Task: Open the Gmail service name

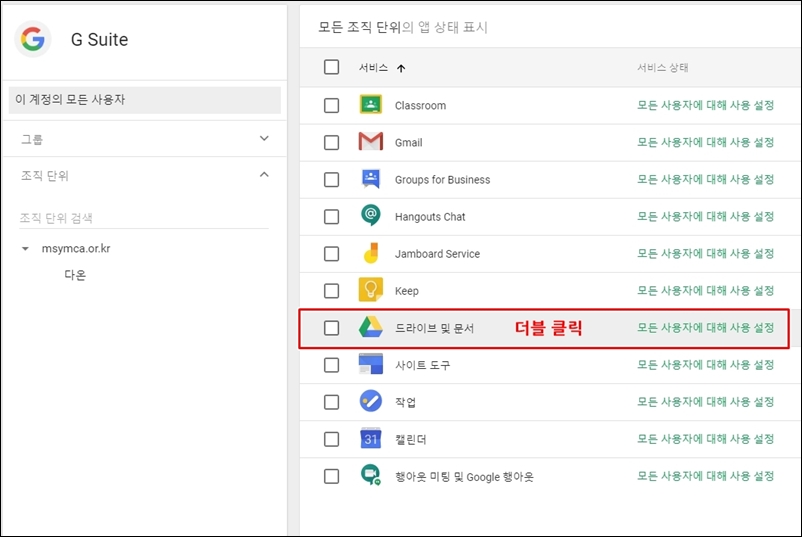Action: 408,142
